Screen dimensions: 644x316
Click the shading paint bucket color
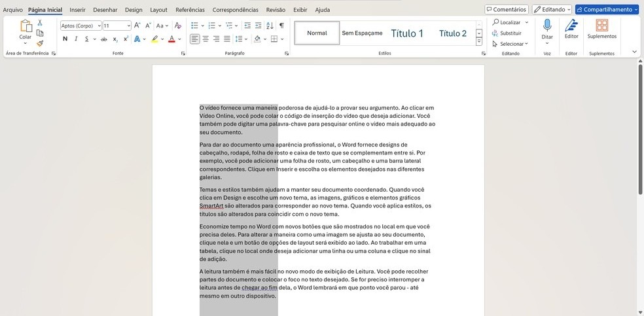257,39
